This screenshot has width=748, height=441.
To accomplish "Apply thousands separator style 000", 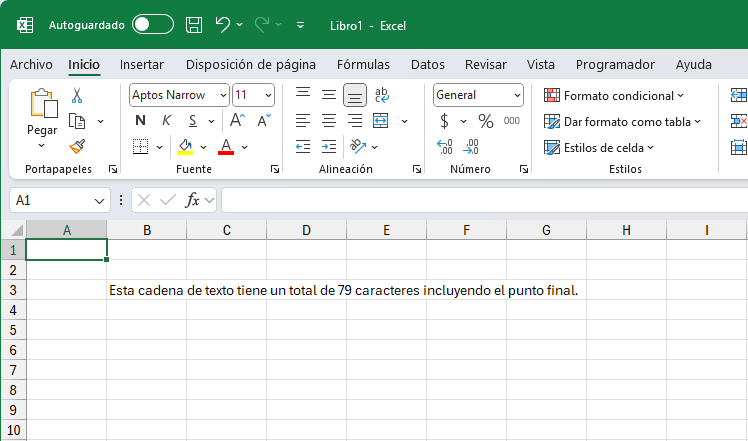I will pos(511,121).
